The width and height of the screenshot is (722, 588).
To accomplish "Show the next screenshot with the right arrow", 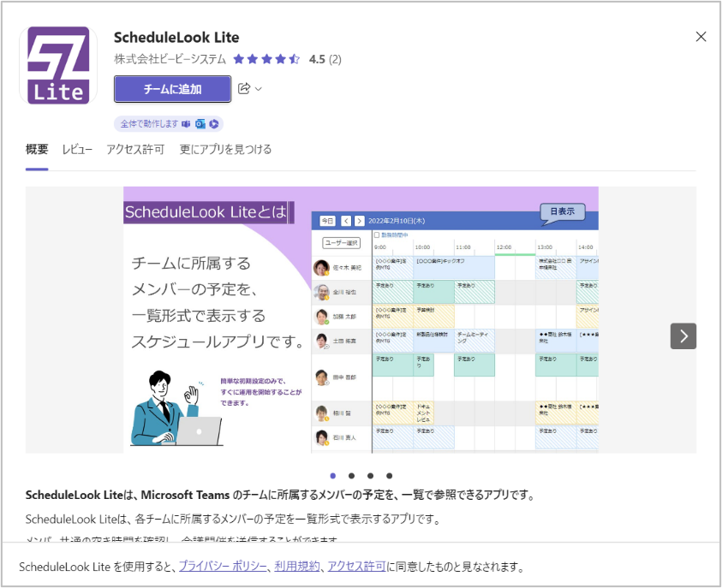I will [683, 336].
